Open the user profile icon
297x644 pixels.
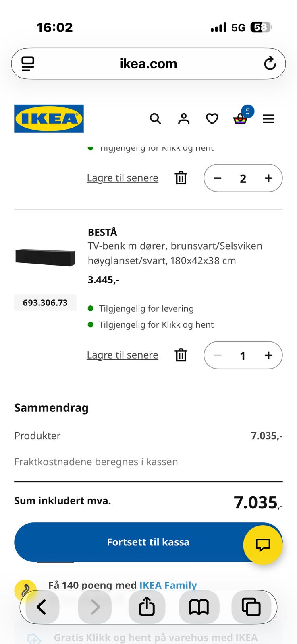tap(184, 119)
